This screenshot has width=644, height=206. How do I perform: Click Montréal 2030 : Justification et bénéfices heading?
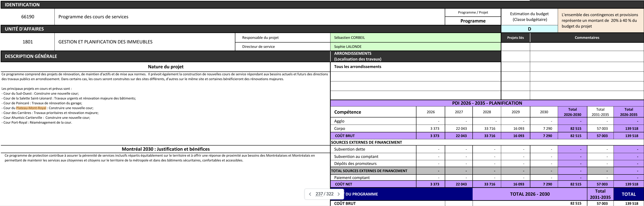(166, 149)
